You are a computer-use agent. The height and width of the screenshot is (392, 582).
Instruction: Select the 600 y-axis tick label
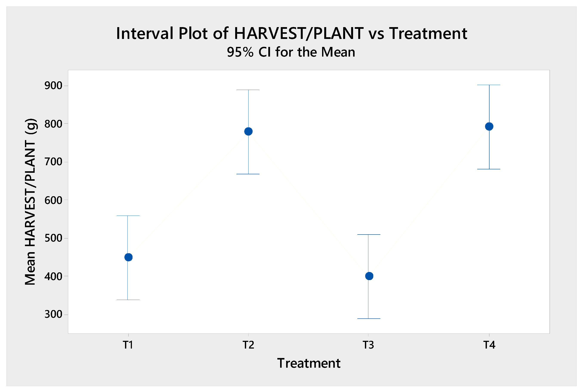[x=53, y=200]
